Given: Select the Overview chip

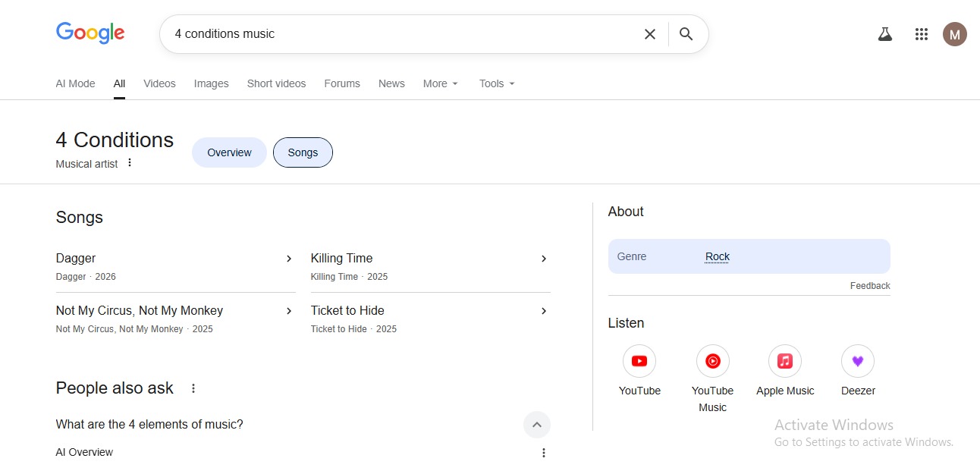Looking at the screenshot, I should 229,152.
